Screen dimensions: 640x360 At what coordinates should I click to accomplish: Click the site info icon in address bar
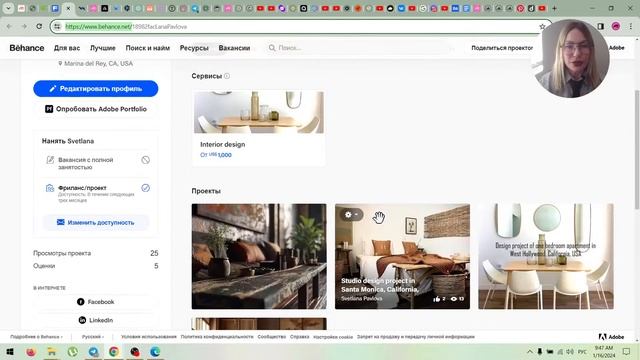pos(58,27)
